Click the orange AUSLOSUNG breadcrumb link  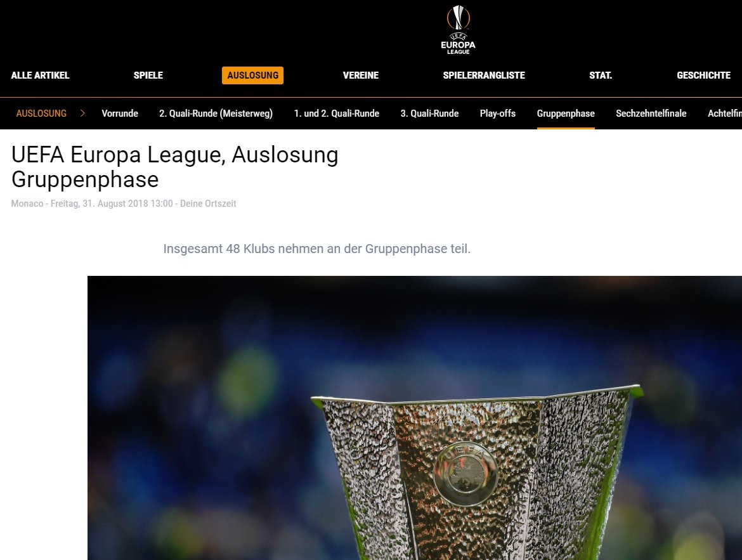(x=41, y=113)
